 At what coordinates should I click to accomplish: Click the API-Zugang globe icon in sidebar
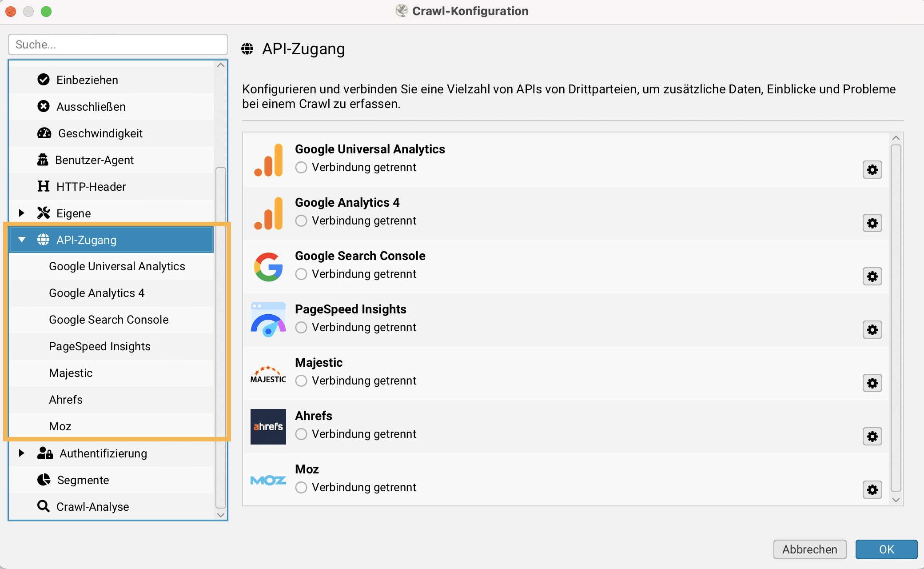(44, 240)
